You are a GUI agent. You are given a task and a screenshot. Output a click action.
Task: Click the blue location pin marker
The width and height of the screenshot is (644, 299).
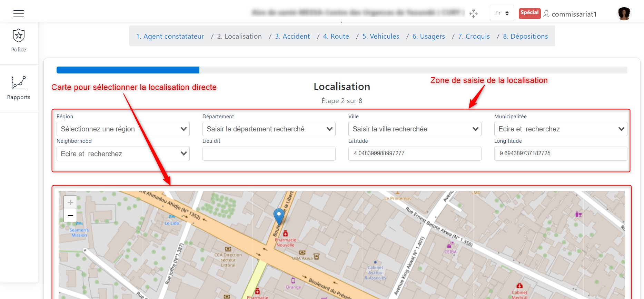click(x=279, y=217)
